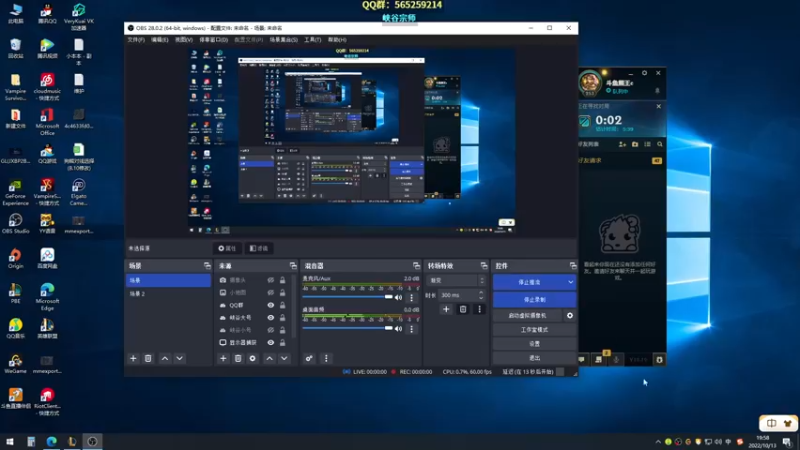Open the mixer panel's three-dot menu
Image resolution: width=800 pixels, height=450 pixels.
[x=326, y=358]
